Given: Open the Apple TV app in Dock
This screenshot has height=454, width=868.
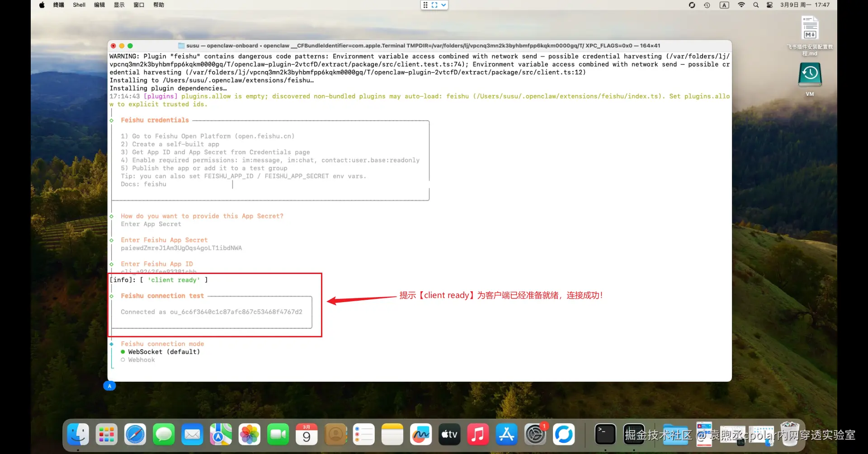Looking at the screenshot, I should click(449, 435).
